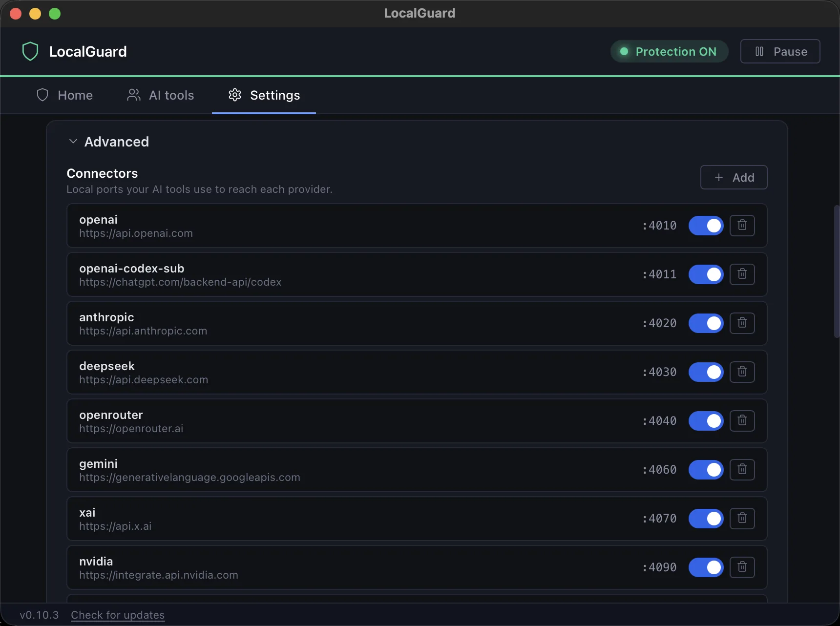Click the Protection ON status badge

[669, 51]
